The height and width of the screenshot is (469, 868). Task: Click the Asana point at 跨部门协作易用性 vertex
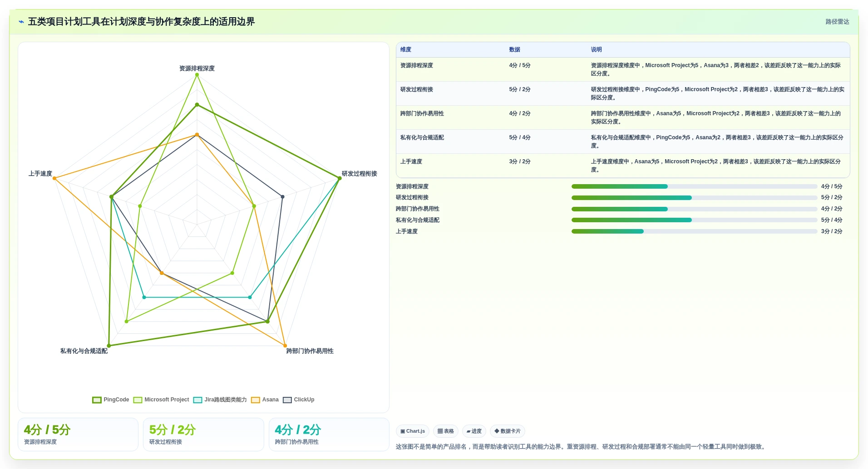click(x=285, y=346)
